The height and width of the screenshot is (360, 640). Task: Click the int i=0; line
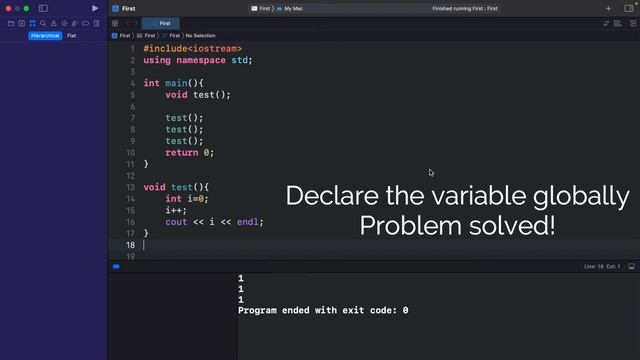187,198
